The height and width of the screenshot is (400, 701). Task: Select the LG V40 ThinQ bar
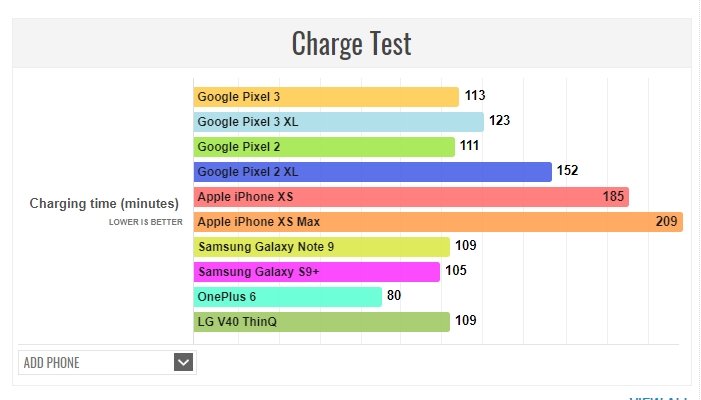(321, 322)
